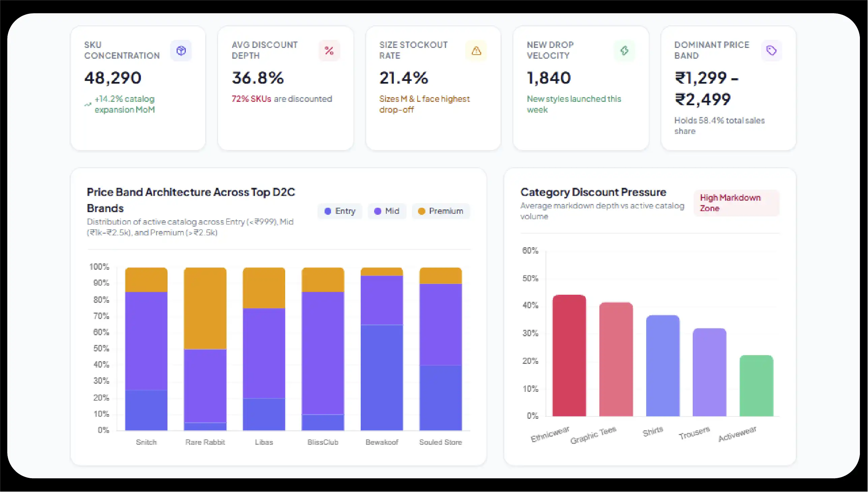Click the green New Drop Velocity icon
Image resolution: width=868 pixels, height=492 pixels.
pyautogui.click(x=624, y=51)
